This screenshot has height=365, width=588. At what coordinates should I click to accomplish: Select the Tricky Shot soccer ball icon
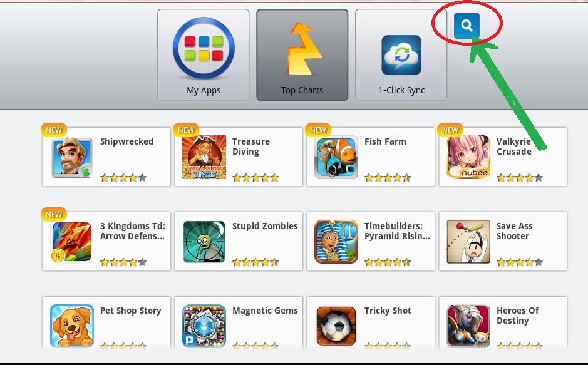tap(336, 326)
